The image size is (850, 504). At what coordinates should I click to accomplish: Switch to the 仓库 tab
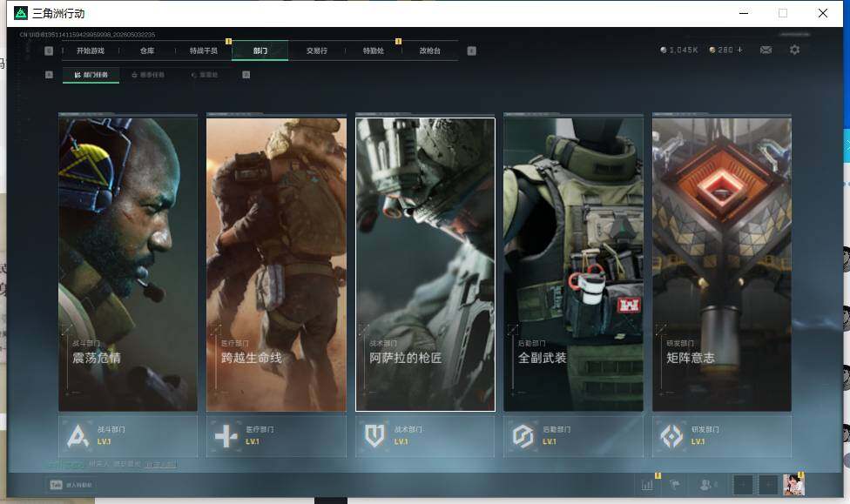pyautogui.click(x=147, y=50)
